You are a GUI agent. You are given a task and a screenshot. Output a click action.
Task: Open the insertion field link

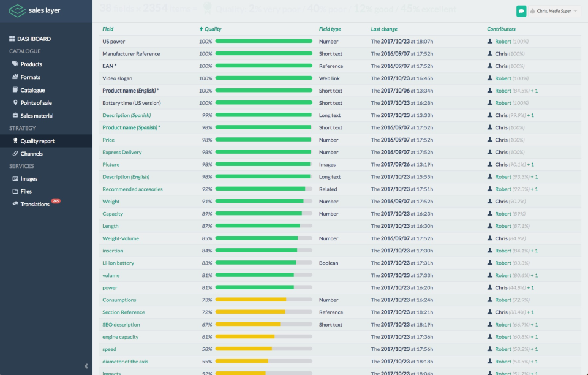coord(113,251)
